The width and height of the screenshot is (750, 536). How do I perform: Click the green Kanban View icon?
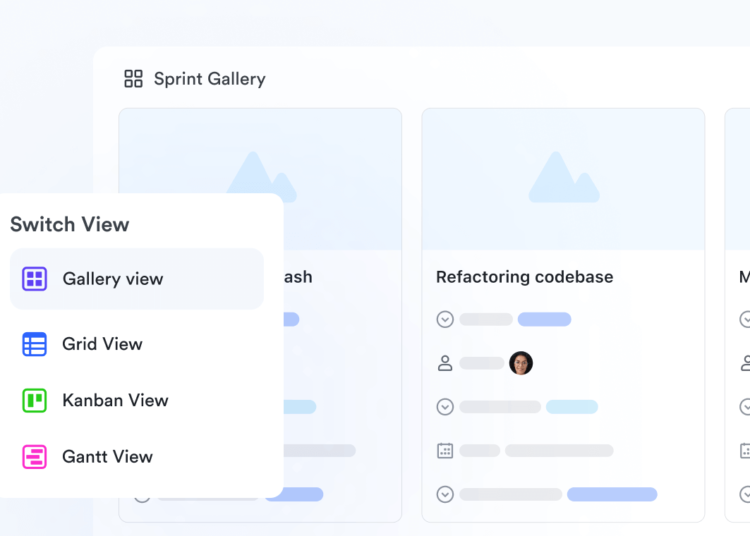click(x=34, y=400)
